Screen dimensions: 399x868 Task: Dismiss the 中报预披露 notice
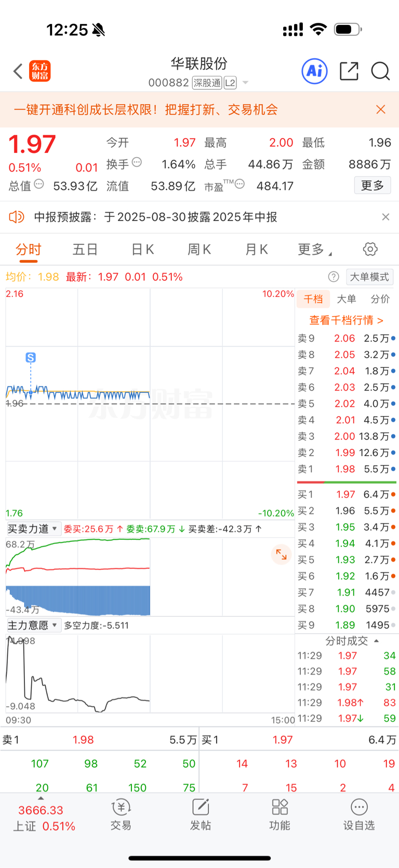pyautogui.click(x=385, y=217)
